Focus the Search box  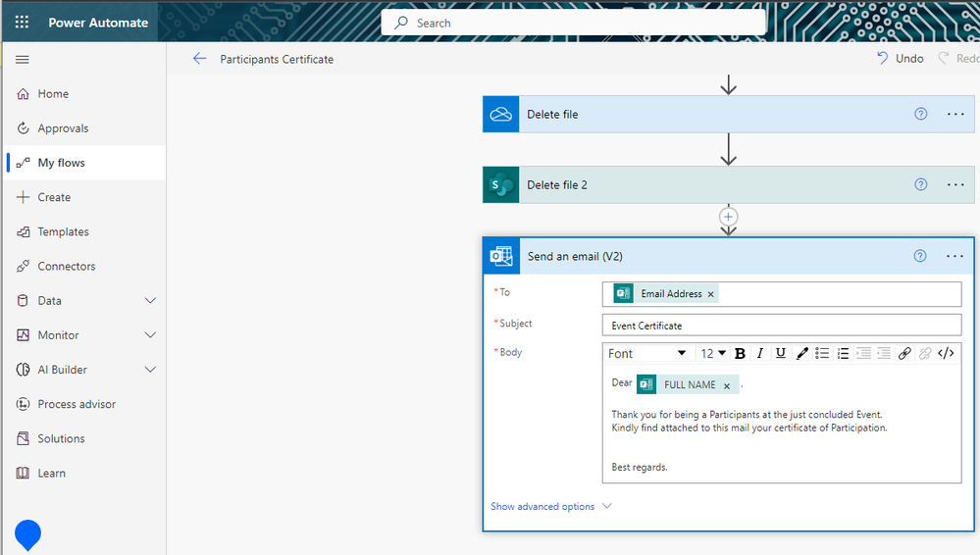(573, 24)
